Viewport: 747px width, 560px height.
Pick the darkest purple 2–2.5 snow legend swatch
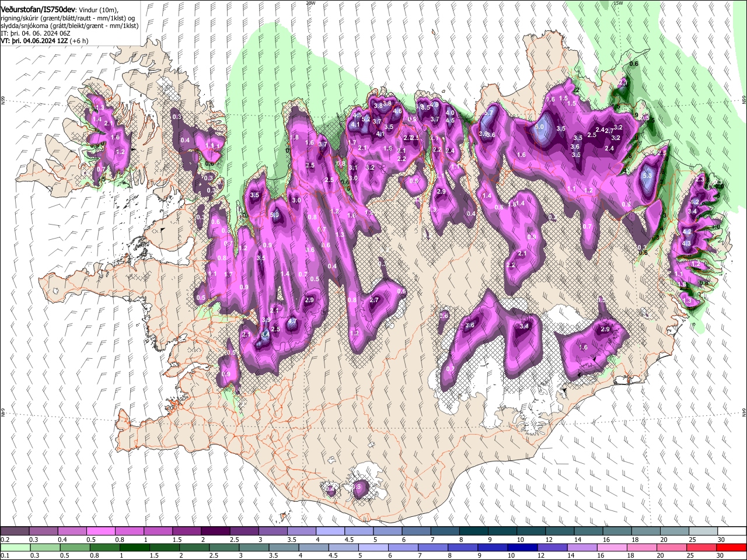click(215, 531)
